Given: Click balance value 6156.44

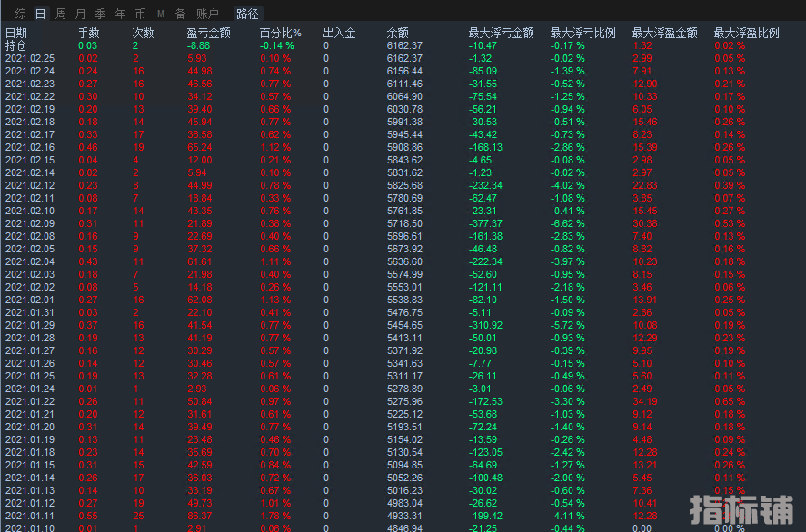Looking at the screenshot, I should click(x=404, y=71).
